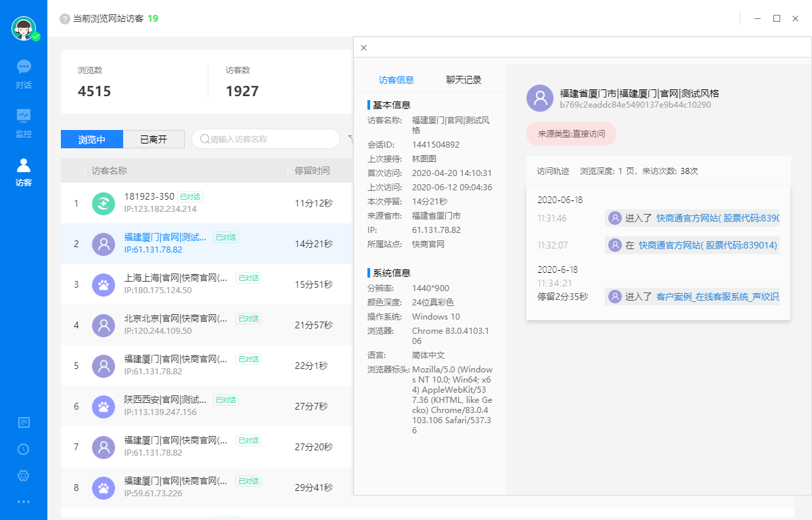Viewport: 812px width, 520px height.
Task: Open the notes list icon in sidebar
Action: click(24, 422)
